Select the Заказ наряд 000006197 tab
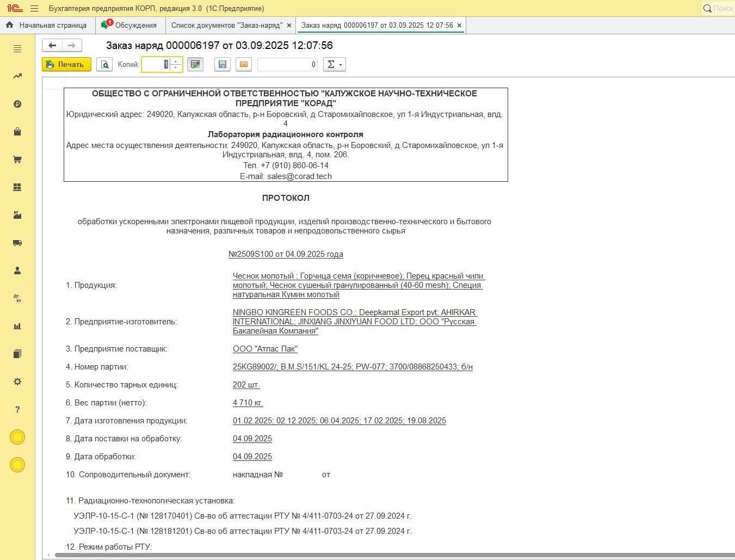Screen dimensions: 735x560 pos(377,25)
